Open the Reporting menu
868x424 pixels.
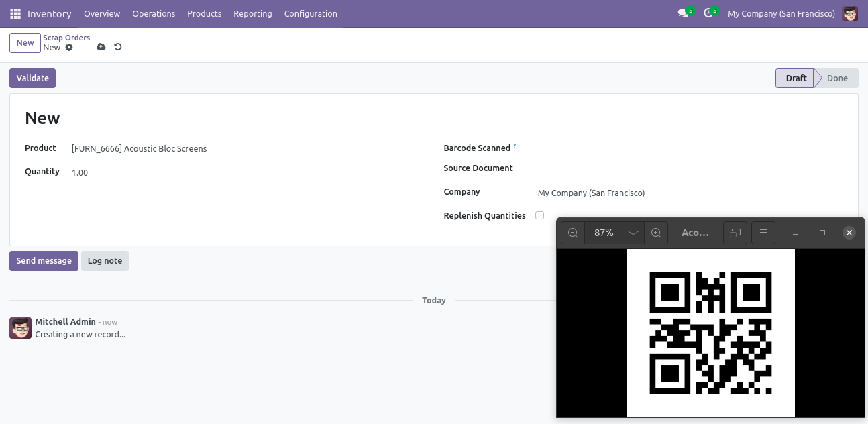click(253, 13)
